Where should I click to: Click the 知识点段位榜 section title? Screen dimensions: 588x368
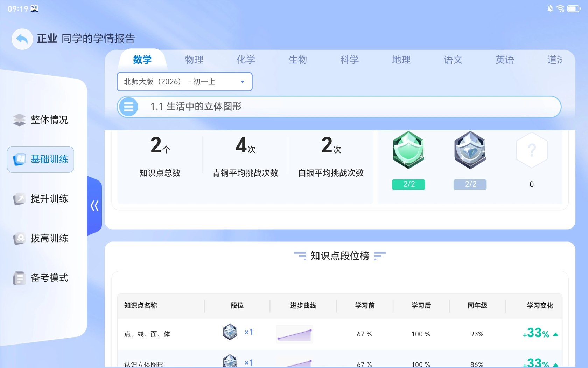340,256
